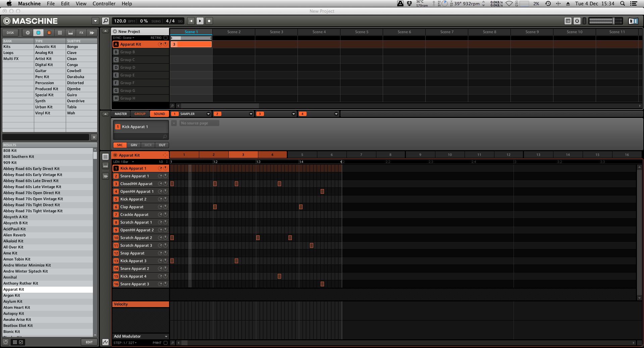The width and height of the screenshot is (644, 348).
Task: Open the FX browser filter
Action: [81, 33]
